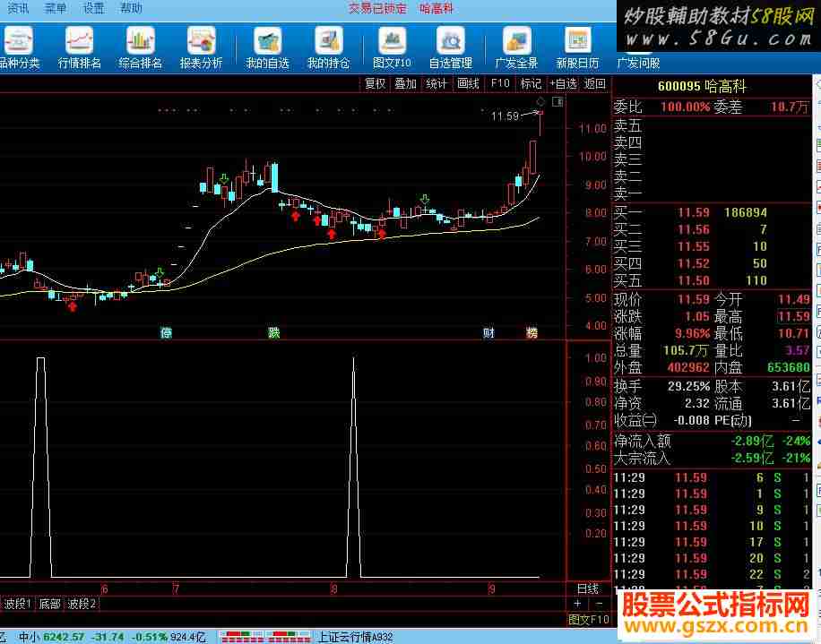821x644 pixels.
Task: Click the 11.59 high price label on chart
Action: point(505,116)
